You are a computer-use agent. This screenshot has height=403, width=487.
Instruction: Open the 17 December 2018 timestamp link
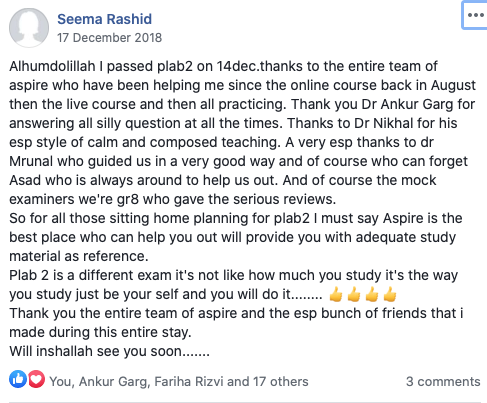click(109, 38)
